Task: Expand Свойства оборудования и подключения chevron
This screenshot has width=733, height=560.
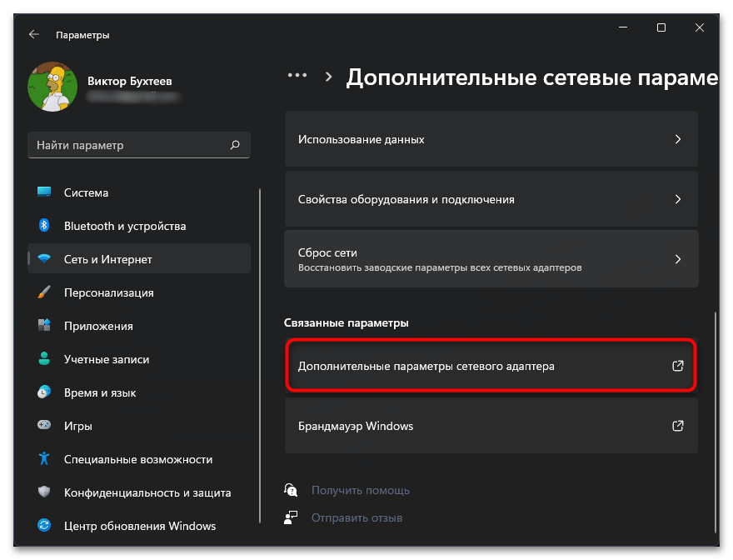Action: click(x=678, y=199)
